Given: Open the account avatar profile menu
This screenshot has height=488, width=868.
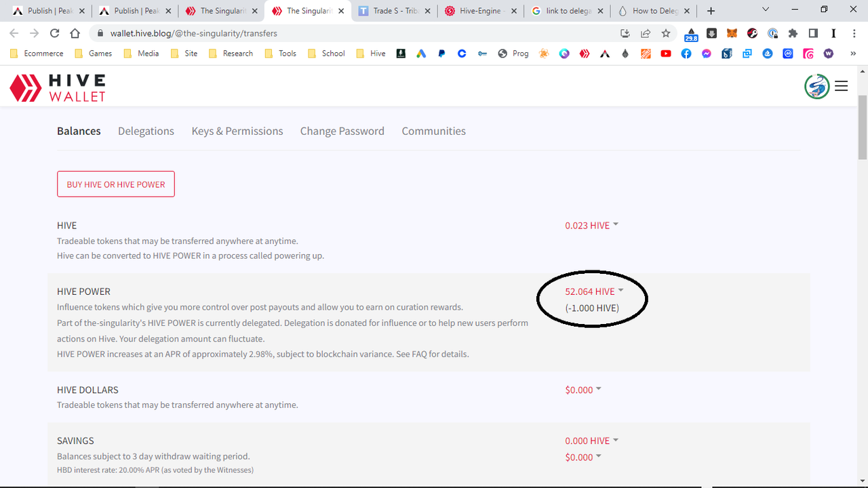Looking at the screenshot, I should pyautogui.click(x=817, y=86).
